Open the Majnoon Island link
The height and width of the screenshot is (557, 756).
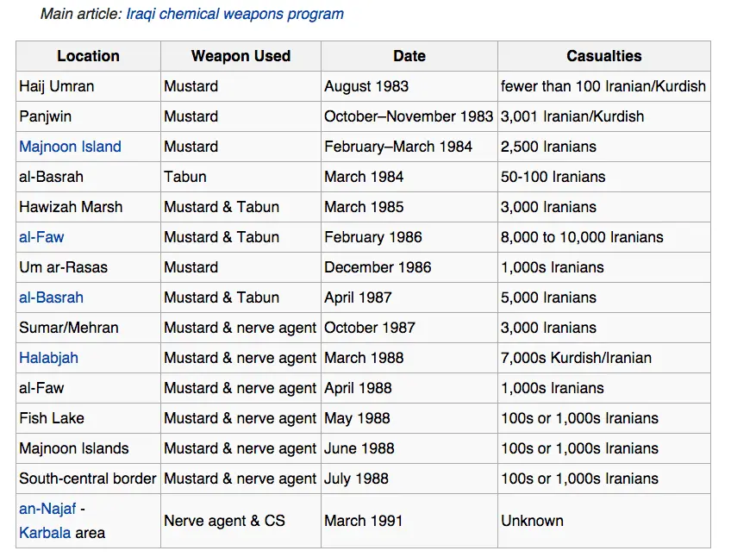tap(70, 147)
